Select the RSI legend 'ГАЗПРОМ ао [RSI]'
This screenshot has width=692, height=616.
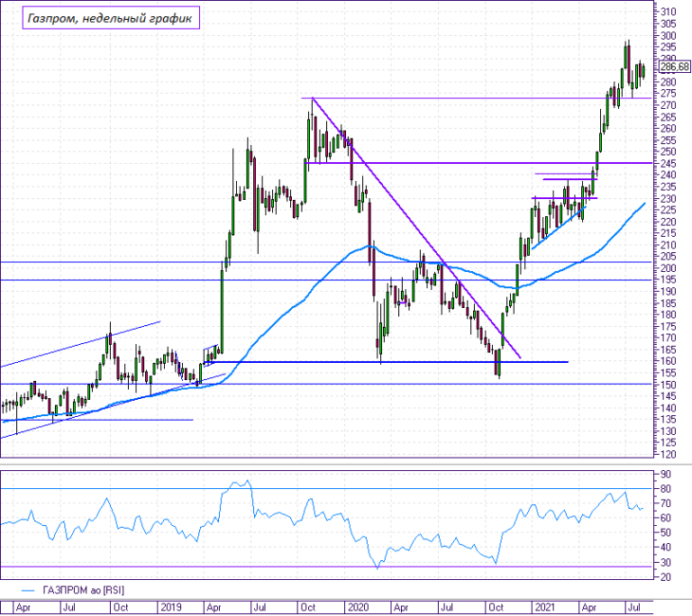(x=83, y=590)
